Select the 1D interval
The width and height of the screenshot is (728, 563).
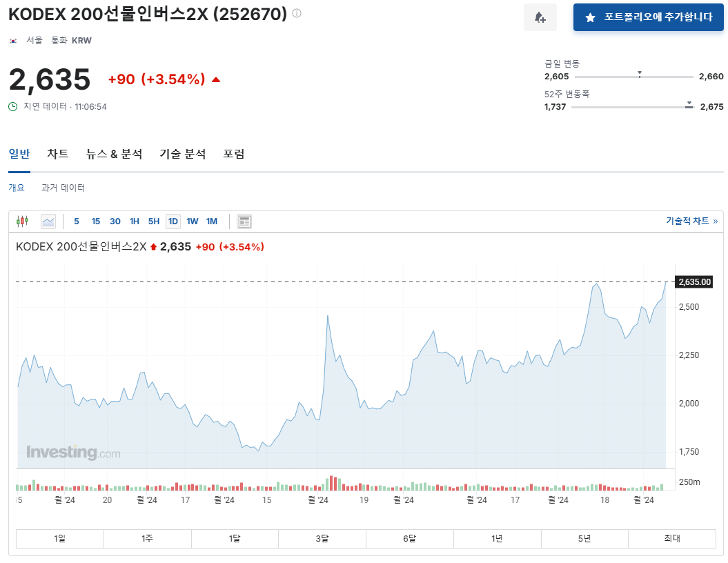click(x=173, y=221)
